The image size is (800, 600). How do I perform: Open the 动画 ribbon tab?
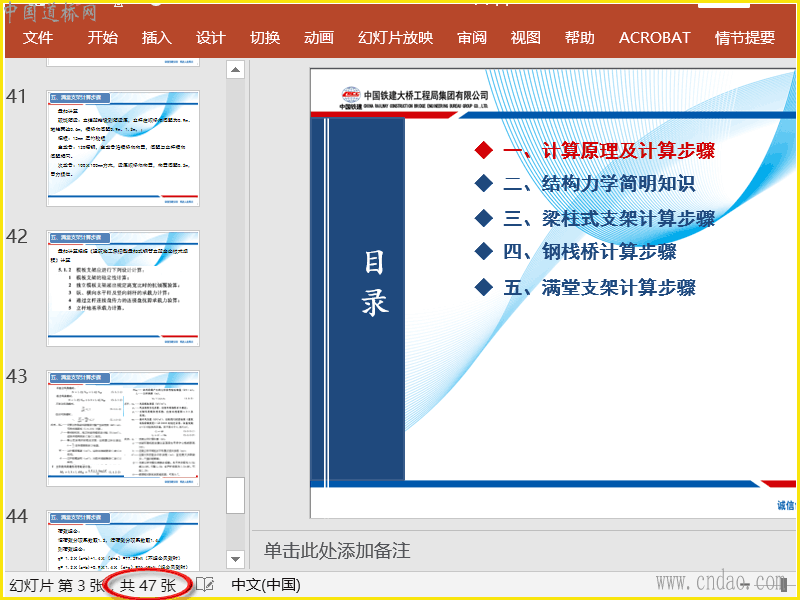pos(319,38)
